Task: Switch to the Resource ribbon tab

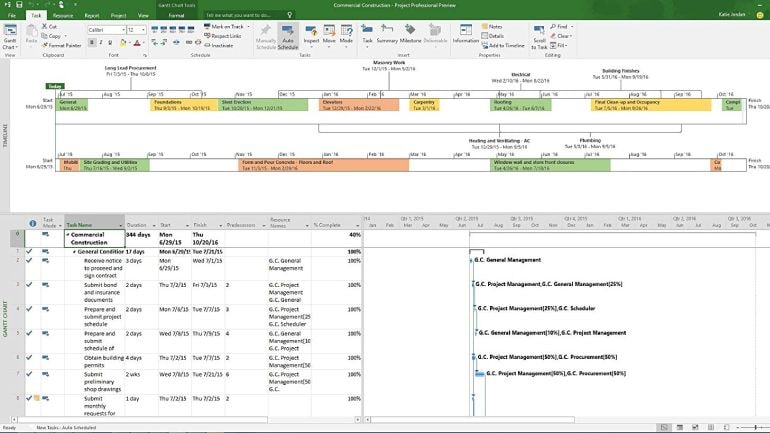Action: [x=63, y=15]
